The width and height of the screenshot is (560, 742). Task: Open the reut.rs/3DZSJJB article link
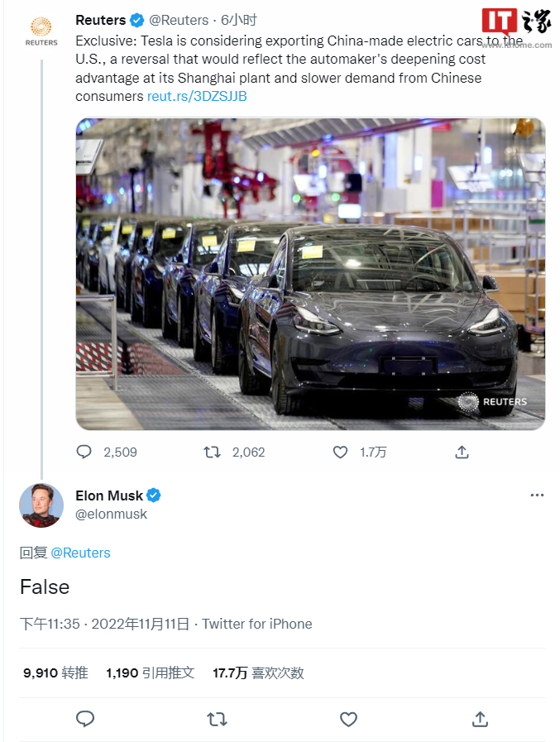tap(197, 96)
